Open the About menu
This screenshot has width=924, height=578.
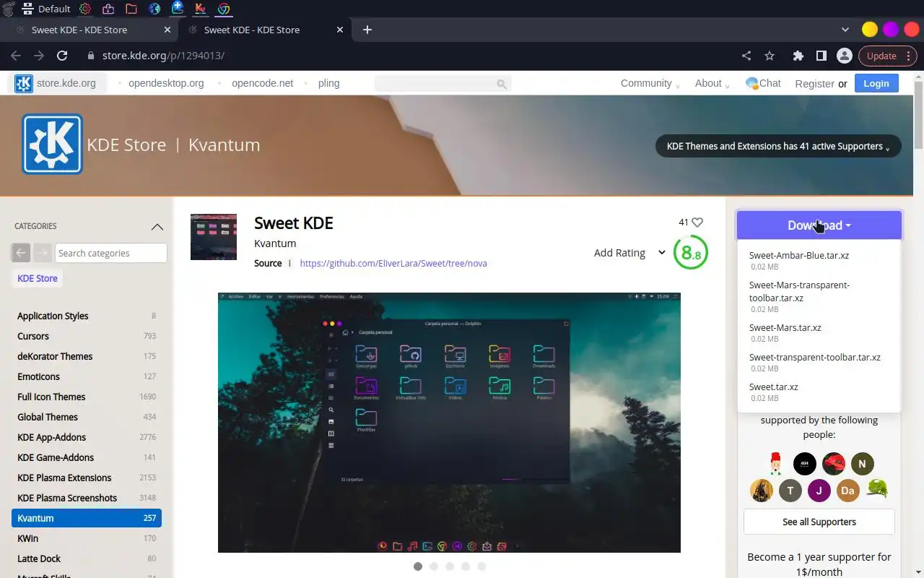click(711, 83)
